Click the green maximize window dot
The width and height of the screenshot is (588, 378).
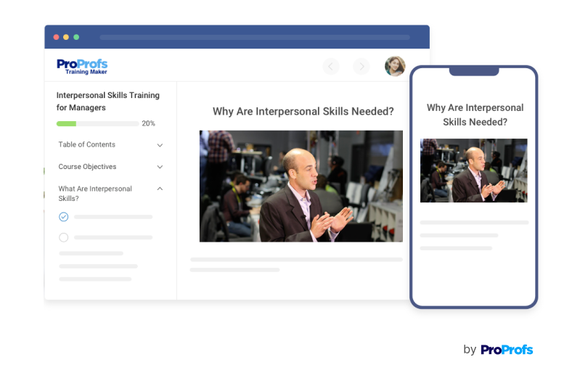point(76,37)
